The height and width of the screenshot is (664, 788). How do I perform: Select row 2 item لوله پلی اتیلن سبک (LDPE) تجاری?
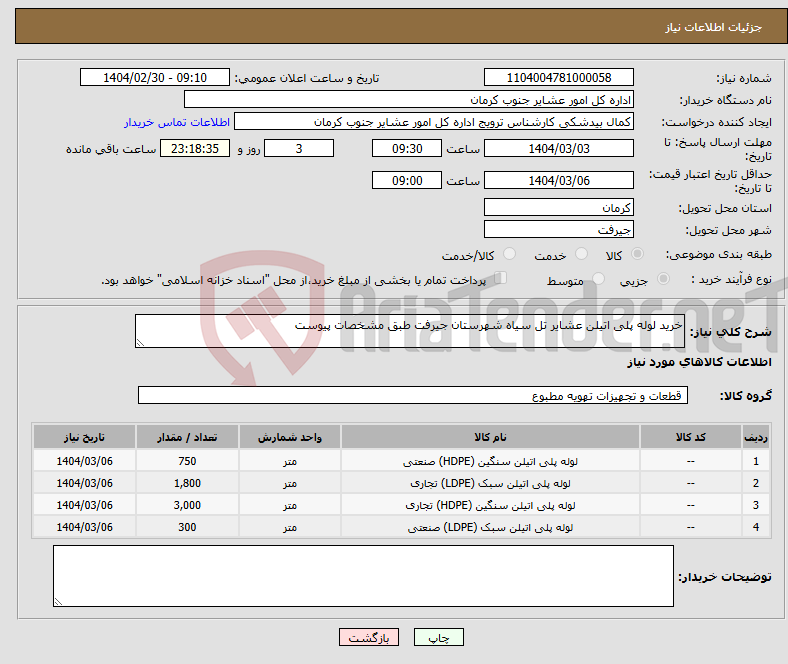pyautogui.click(x=490, y=483)
